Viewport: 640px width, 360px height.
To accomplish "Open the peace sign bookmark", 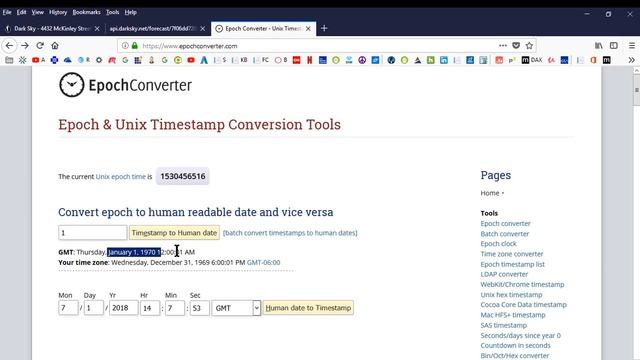I will tap(362, 60).
